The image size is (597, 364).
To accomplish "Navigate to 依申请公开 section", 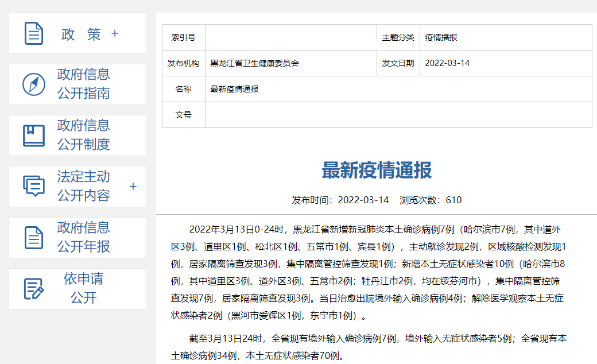I will [x=83, y=288].
